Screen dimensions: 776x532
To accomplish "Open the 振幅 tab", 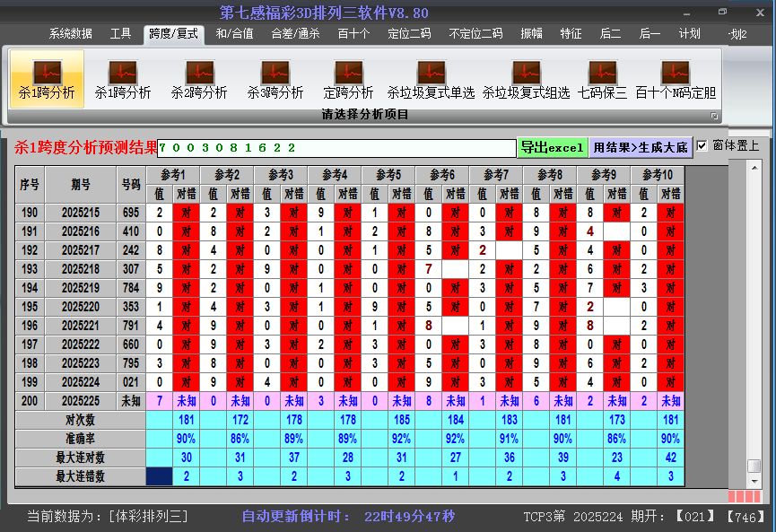I will coord(532,34).
